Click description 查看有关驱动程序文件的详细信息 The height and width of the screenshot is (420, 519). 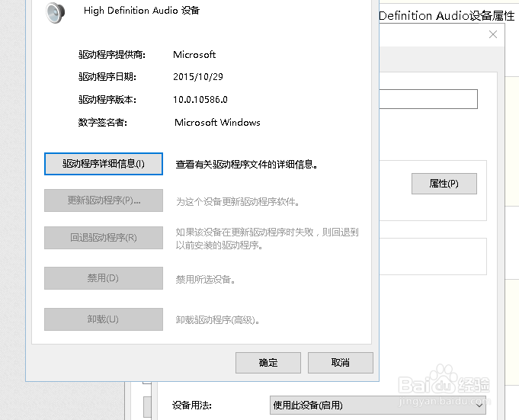[247, 165]
